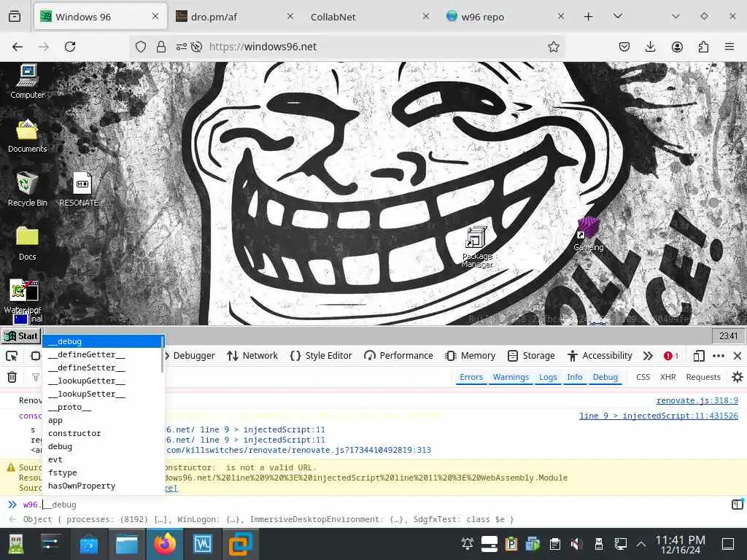Screen dimensions: 747x560
Task: Expand the list all tabs dropdown
Action: 618,17
